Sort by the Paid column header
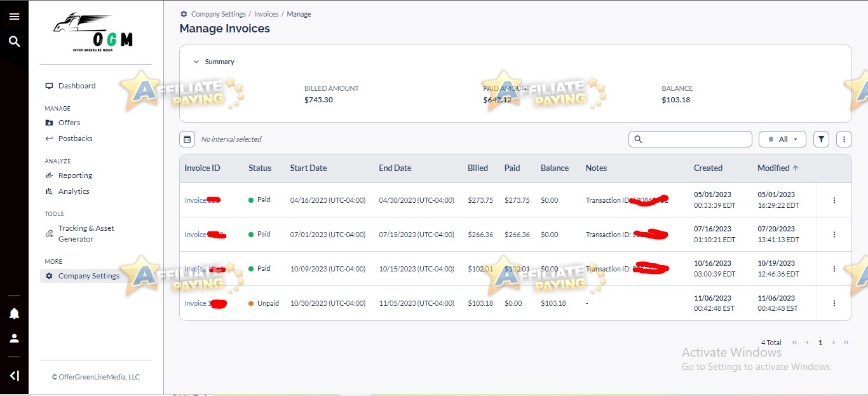The image size is (868, 396). [512, 168]
